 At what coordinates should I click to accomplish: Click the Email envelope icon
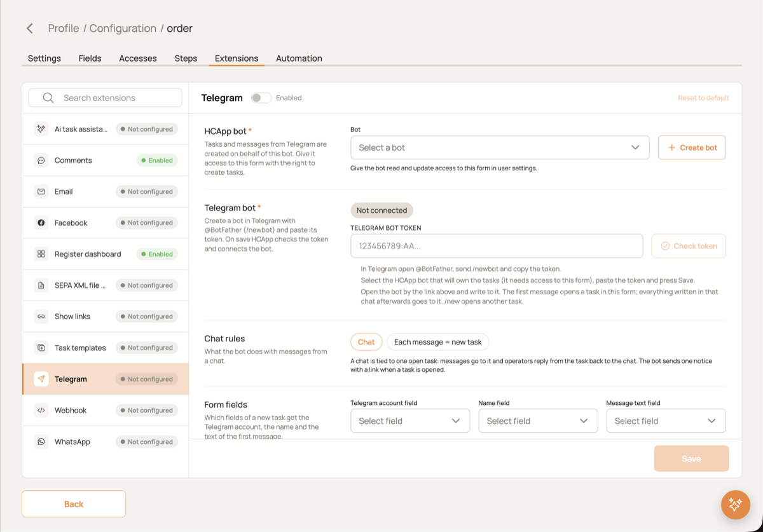tap(41, 191)
